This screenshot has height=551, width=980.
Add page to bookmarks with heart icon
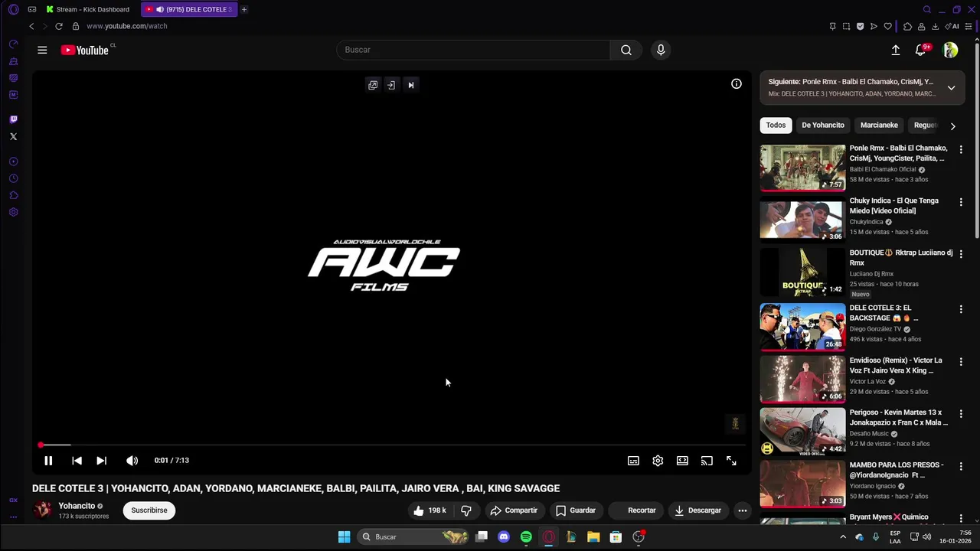pyautogui.click(x=888, y=26)
